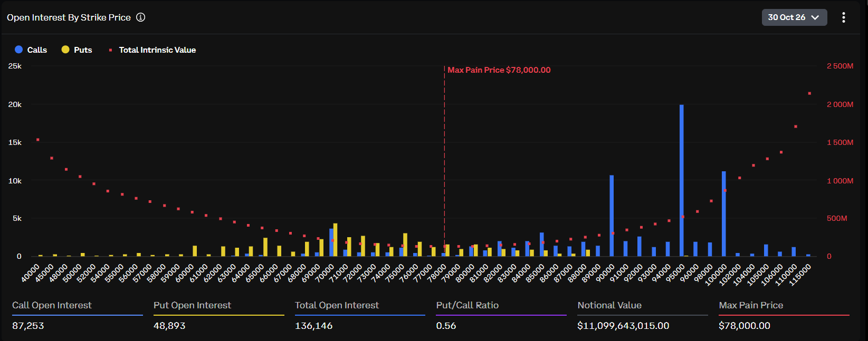Screen dimensions: 868x341
Task: Click the call bar at strike 100000
Action: 724,214
